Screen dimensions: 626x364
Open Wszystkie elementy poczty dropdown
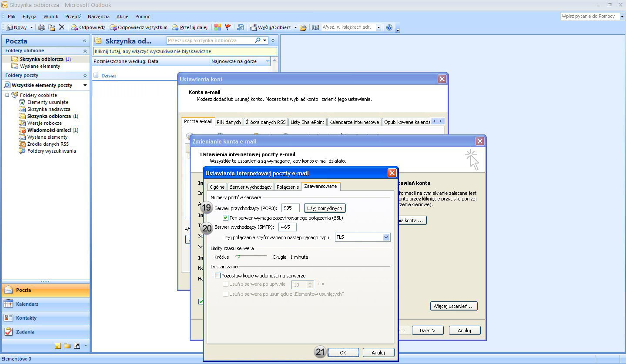85,85
